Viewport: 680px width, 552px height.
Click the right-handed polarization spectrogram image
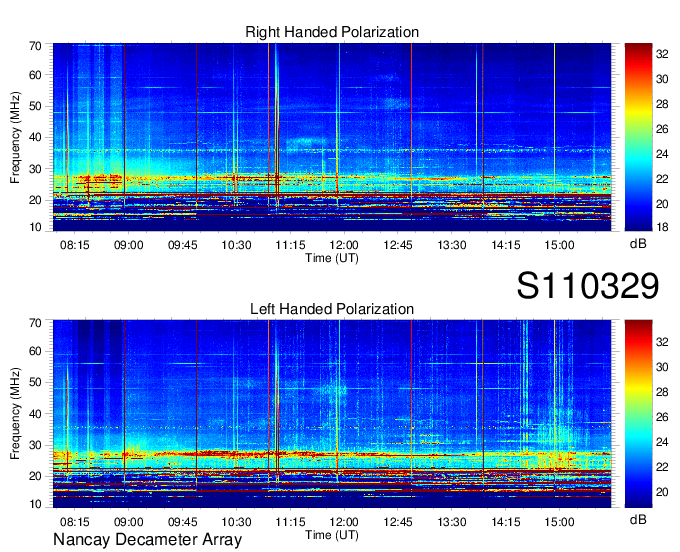click(332, 137)
